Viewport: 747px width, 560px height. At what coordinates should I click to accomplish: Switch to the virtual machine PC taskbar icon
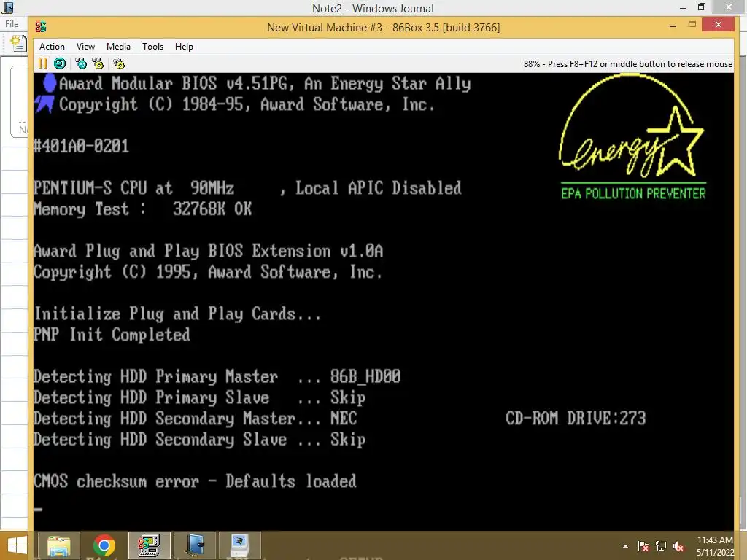pyautogui.click(x=239, y=545)
